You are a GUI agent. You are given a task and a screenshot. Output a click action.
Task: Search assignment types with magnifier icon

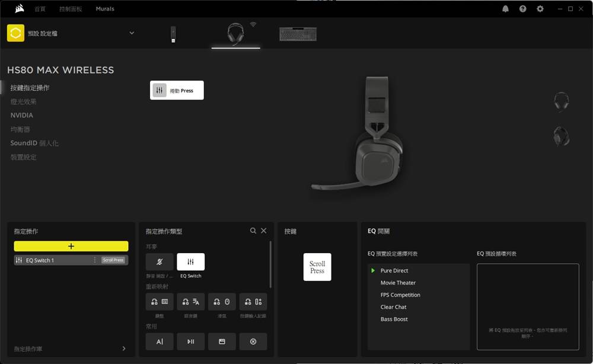pyautogui.click(x=253, y=231)
